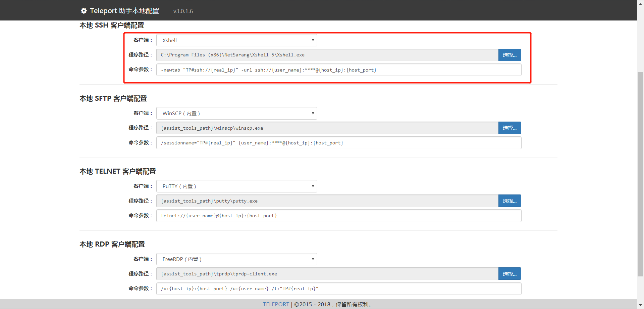
Task: Focus the SFTP program path field winscp.exe
Action: (x=327, y=128)
